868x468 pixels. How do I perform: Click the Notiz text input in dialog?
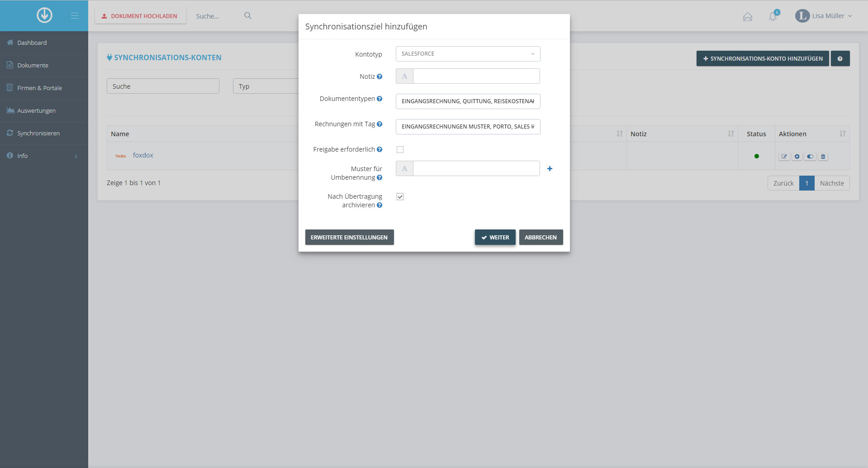(476, 76)
